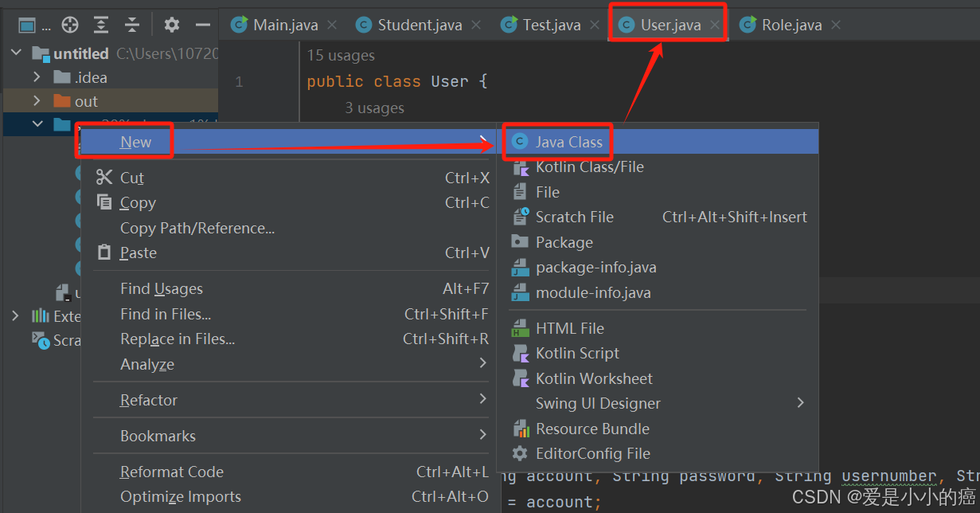This screenshot has width=980, height=513.
Task: Click Expand All icon in project toolbar
Action: pyautogui.click(x=101, y=25)
